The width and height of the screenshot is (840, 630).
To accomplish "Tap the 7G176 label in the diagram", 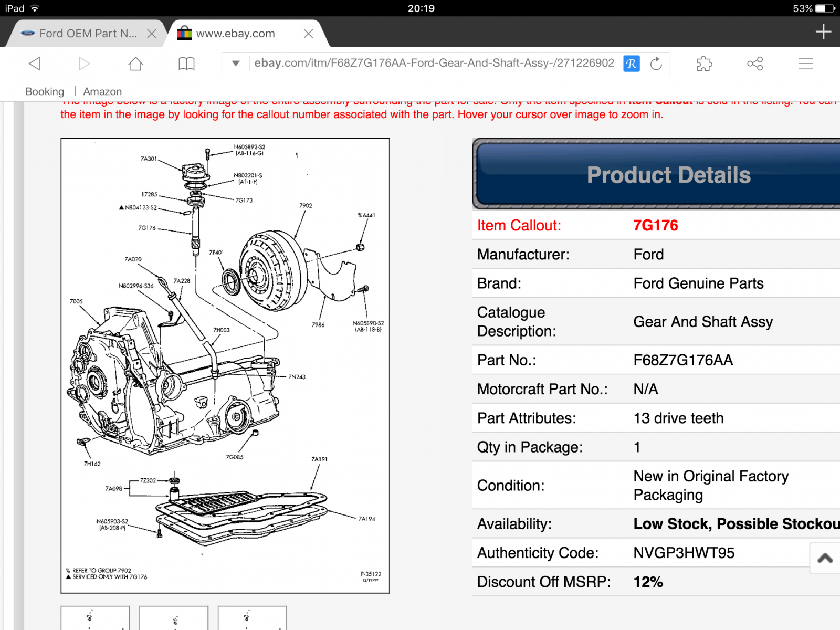I will pyautogui.click(x=147, y=228).
